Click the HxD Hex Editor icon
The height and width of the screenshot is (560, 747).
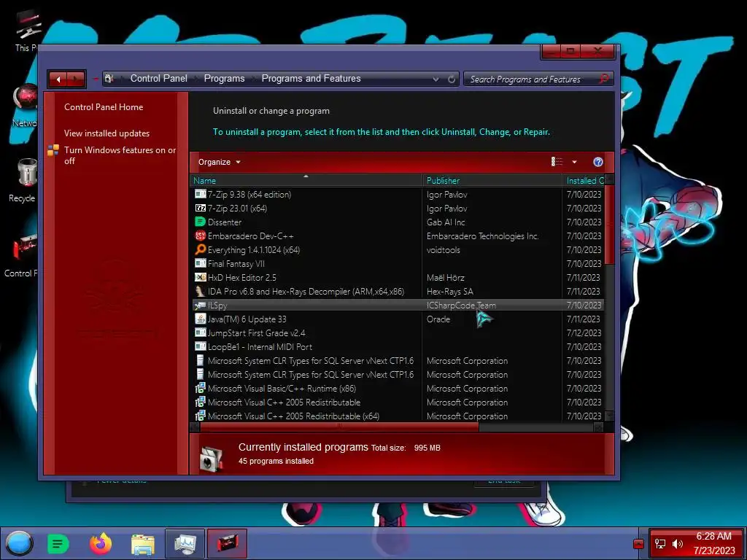point(200,277)
